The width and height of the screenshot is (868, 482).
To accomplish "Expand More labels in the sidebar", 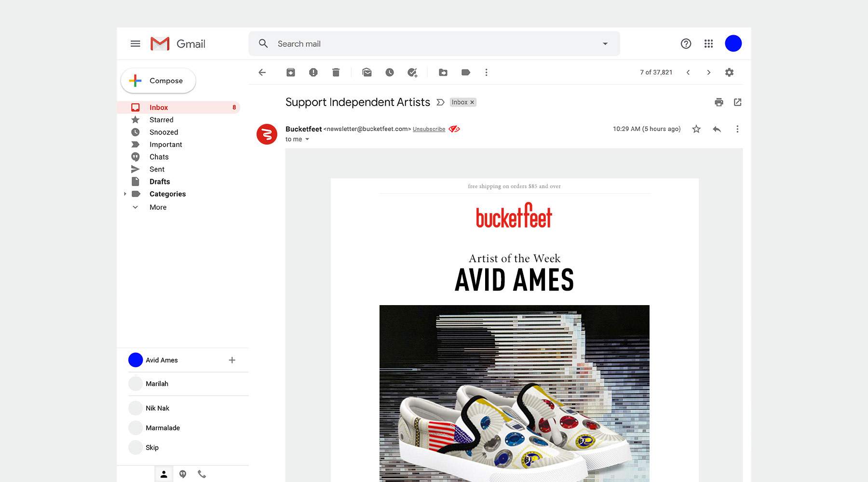I will point(158,207).
